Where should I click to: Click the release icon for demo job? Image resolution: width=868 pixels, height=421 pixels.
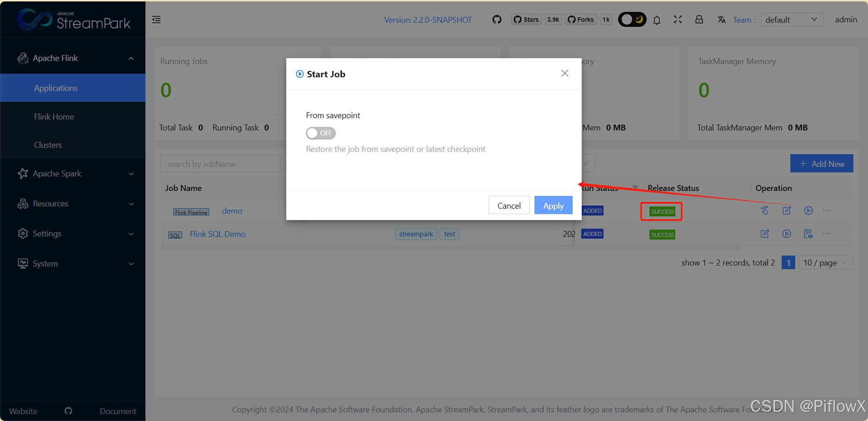[x=765, y=210]
